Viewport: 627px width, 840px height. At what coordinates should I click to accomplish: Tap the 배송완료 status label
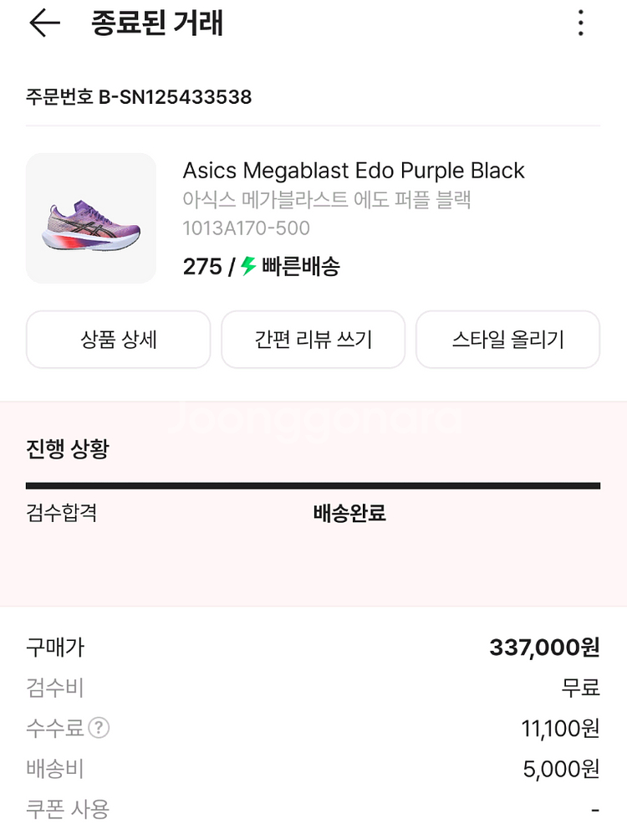[x=349, y=513]
